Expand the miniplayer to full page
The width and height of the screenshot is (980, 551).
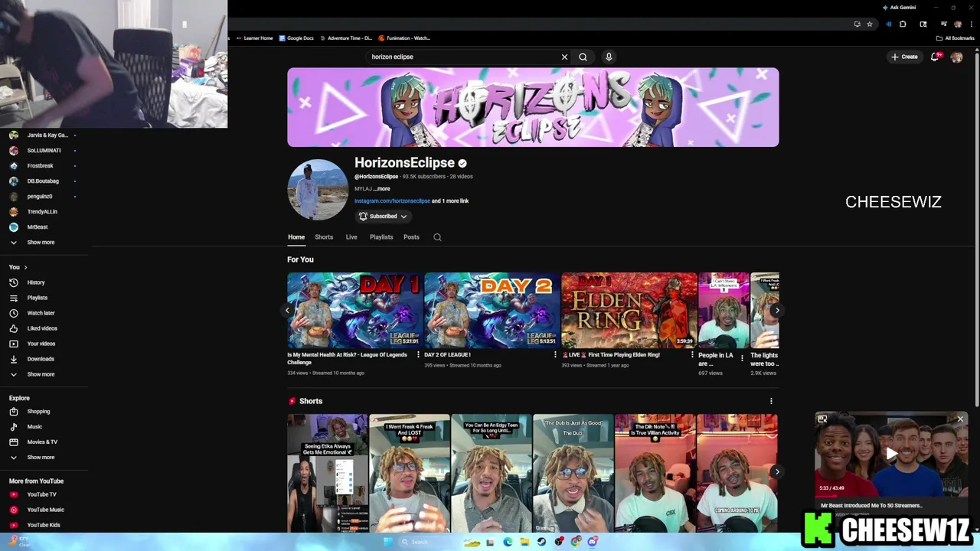pyautogui.click(x=822, y=419)
